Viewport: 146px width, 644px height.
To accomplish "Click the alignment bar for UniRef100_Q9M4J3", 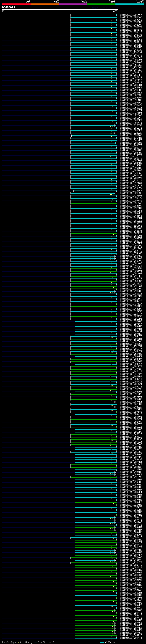I will pyautogui.click(x=94, y=537).
